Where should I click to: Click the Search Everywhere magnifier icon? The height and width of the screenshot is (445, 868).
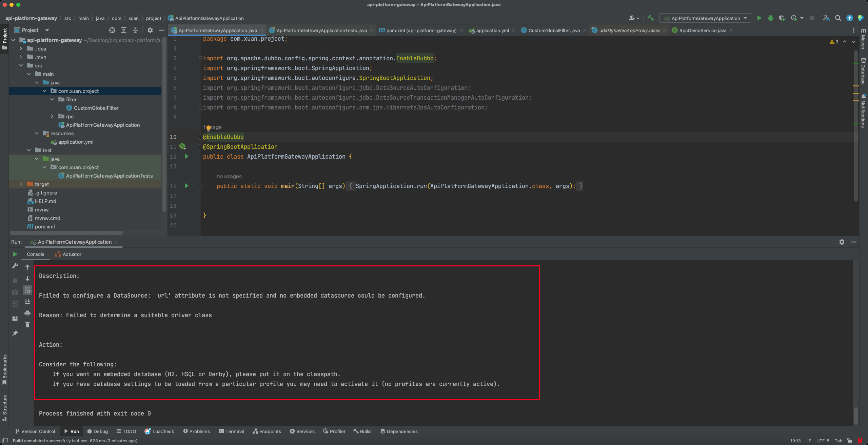tap(838, 18)
